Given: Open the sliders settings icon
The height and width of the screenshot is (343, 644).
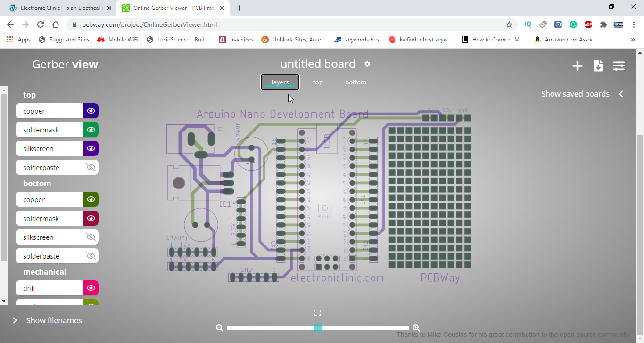Looking at the screenshot, I should [x=619, y=66].
